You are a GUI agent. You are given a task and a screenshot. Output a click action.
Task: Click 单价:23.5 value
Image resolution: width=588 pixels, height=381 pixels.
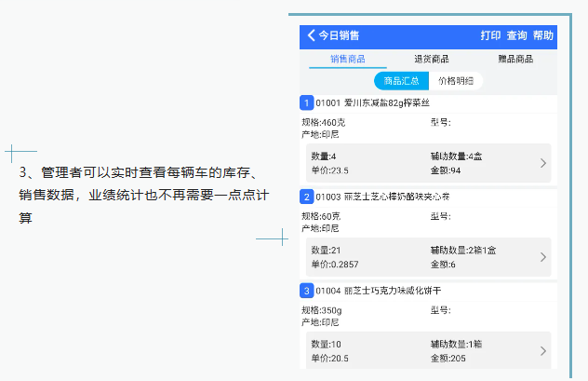coord(329,170)
